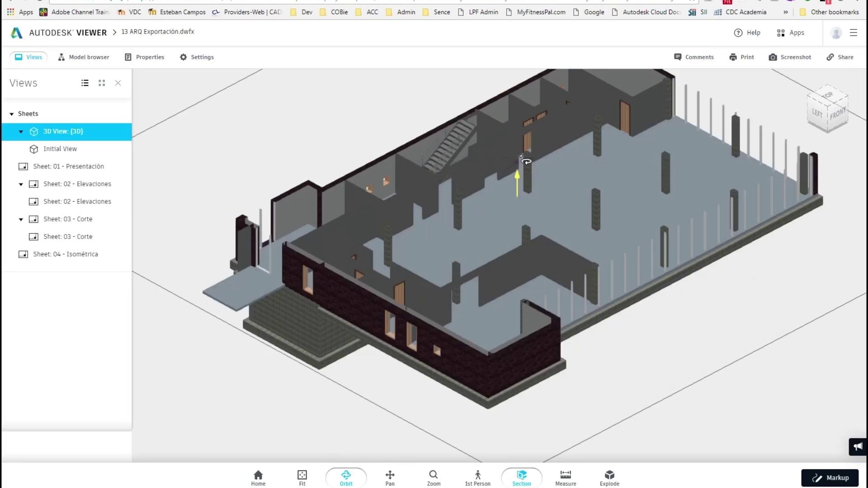Viewport: 868px width, 488px height.
Task: Select the Measure tool
Action: (565, 477)
